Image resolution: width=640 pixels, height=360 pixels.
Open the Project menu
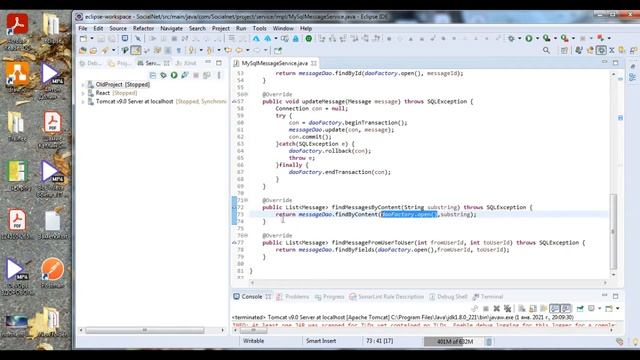tap(220, 29)
